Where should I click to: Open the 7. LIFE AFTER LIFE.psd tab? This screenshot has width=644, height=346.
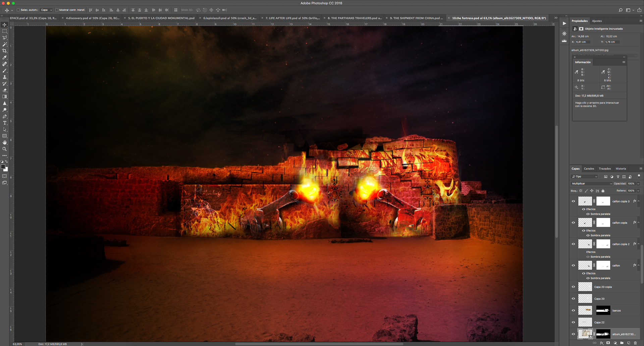[x=292, y=18]
